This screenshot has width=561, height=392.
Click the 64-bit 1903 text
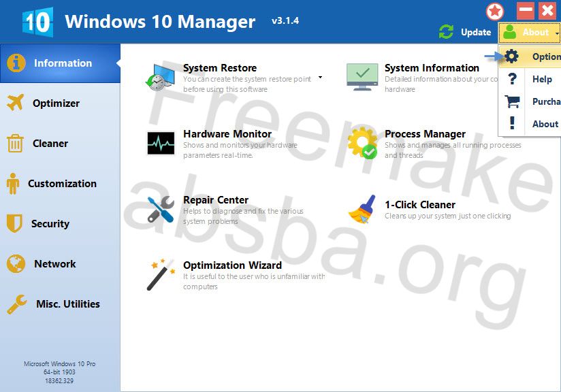(59, 372)
